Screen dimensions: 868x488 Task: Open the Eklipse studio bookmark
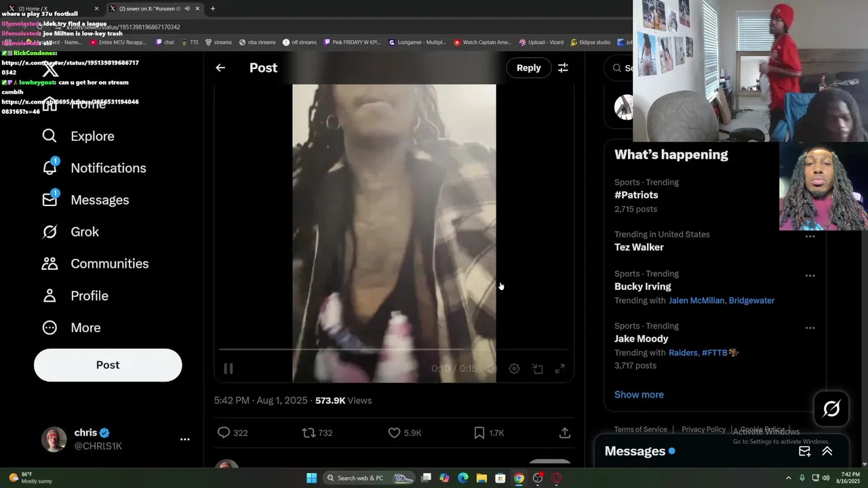coord(591,42)
